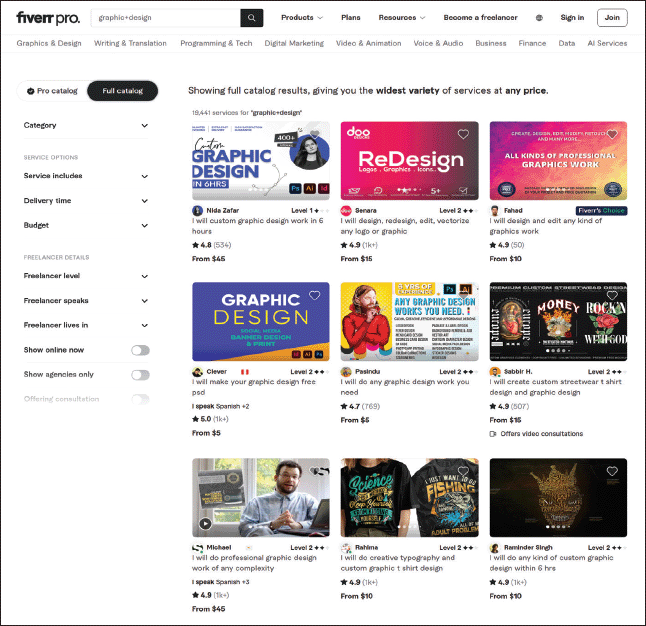
Task: Open the Finance category
Action: click(x=532, y=43)
